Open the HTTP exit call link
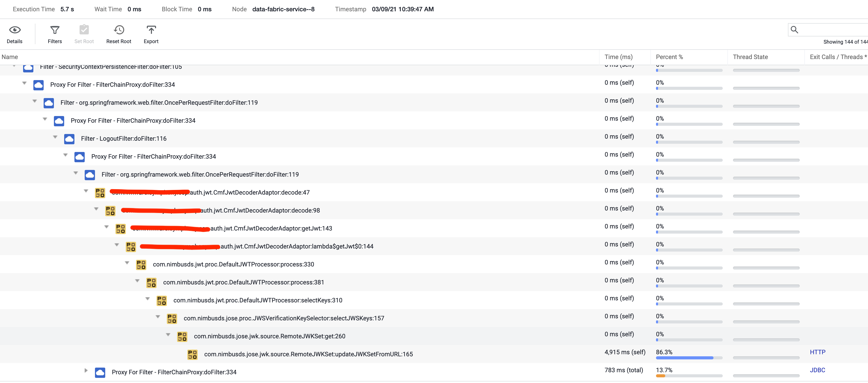 (817, 352)
